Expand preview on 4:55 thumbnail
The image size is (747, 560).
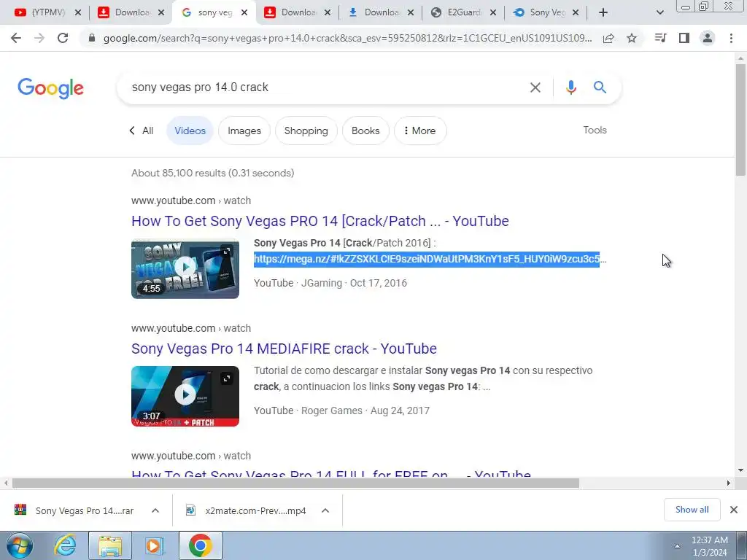pos(227,251)
